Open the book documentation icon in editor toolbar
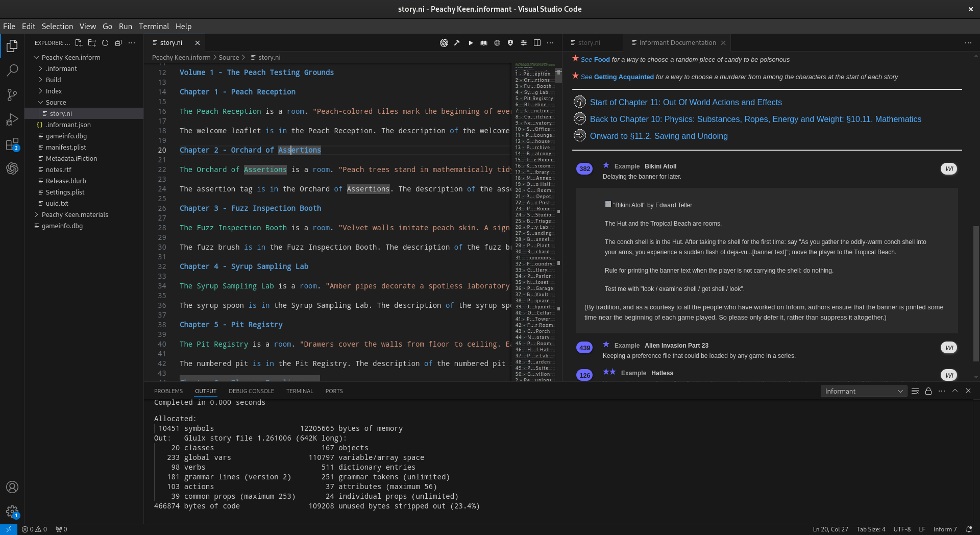980x535 pixels. pos(484,43)
